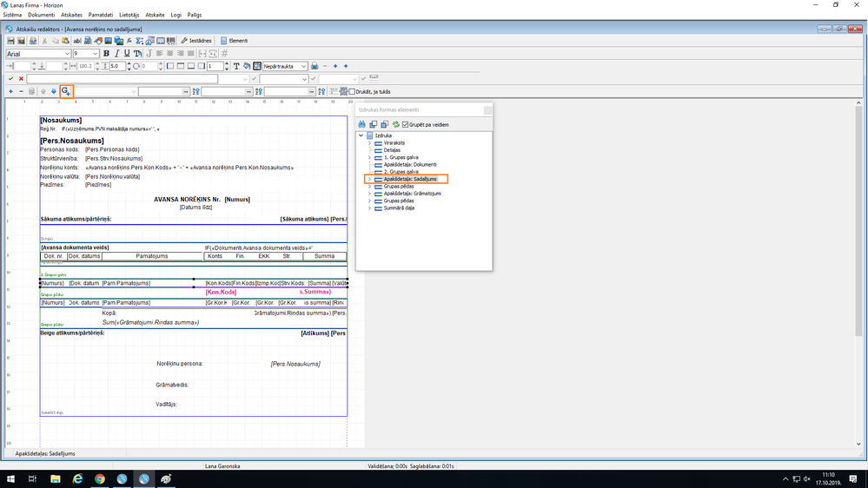The height and width of the screenshot is (488, 868).
Task: Click the Beigu atlikums/pārtēriņš label
Action: (72, 333)
